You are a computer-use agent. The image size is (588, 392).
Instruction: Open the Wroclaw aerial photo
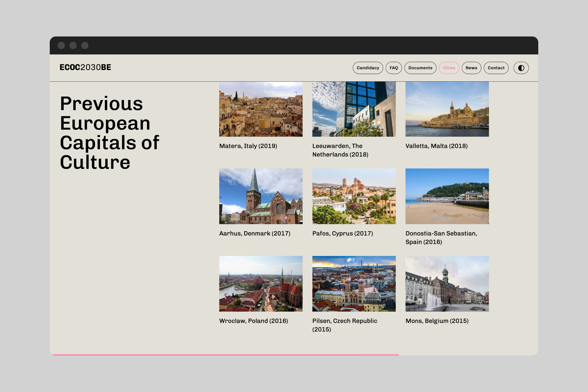point(261,283)
